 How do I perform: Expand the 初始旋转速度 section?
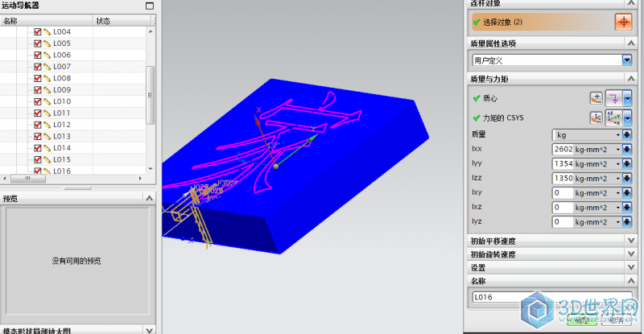631,254
